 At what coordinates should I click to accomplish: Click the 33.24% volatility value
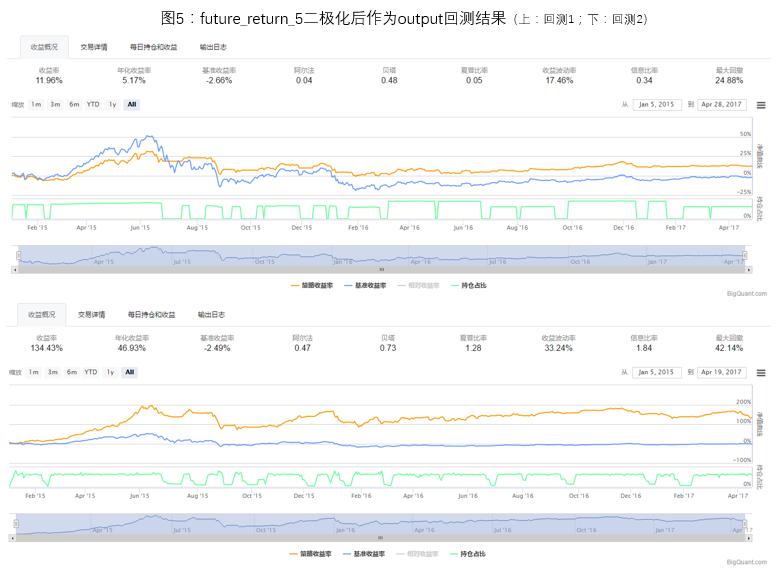(x=558, y=348)
